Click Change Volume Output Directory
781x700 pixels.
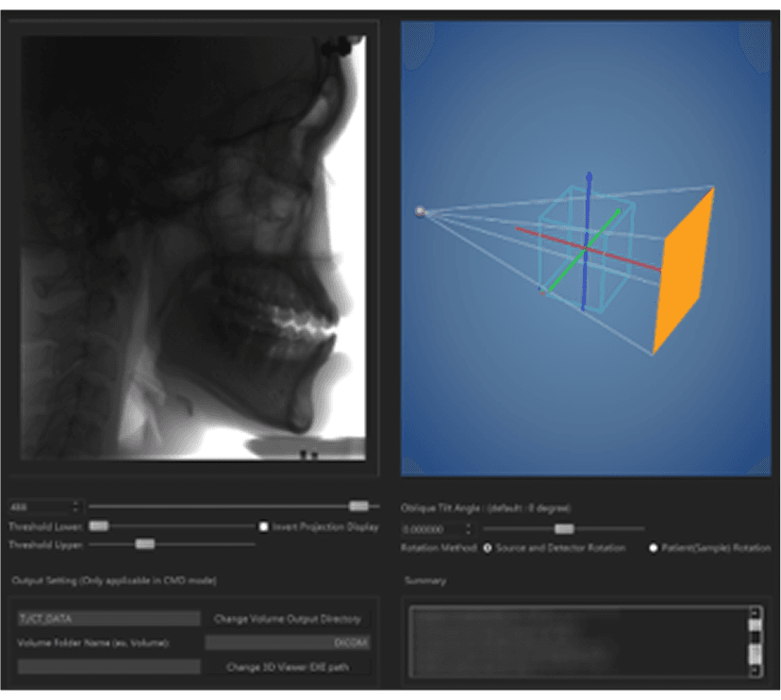coord(290,619)
